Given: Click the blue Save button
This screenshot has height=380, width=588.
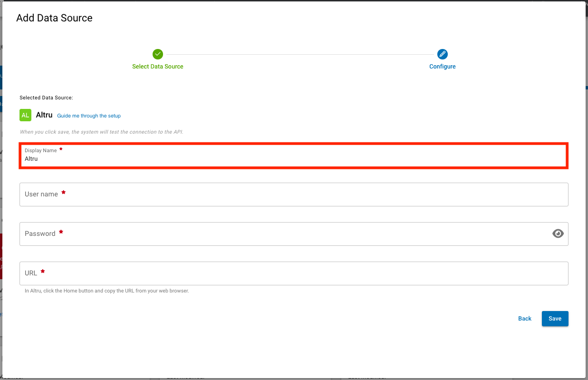Looking at the screenshot, I should tap(555, 318).
